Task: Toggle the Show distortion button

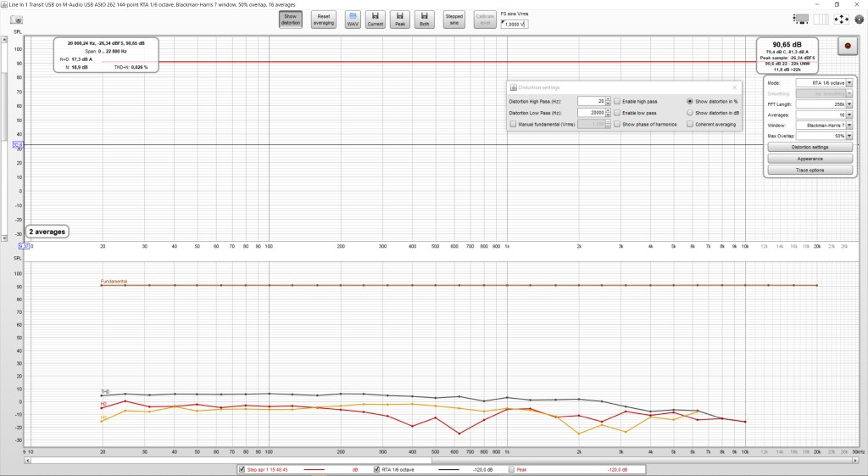Action: [x=291, y=20]
